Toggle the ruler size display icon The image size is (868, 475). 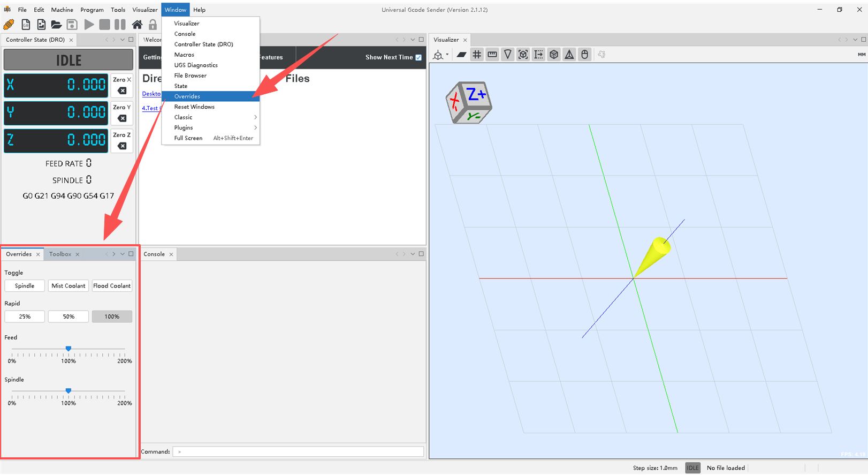point(492,55)
